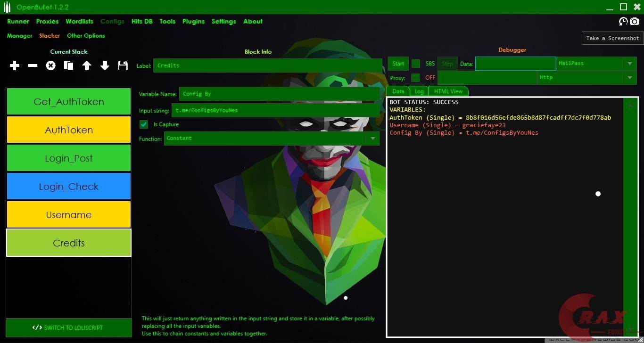The width and height of the screenshot is (644, 343).
Task: Add a new block to the stack
Action: (15, 65)
